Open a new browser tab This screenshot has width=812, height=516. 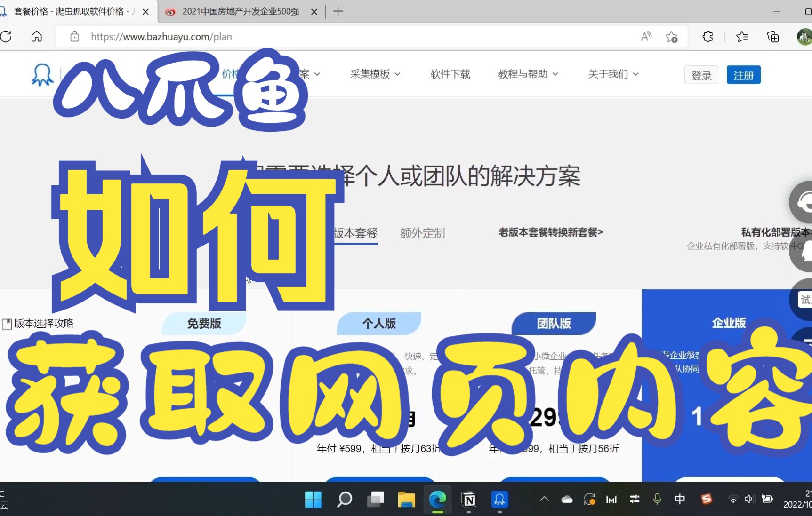(338, 11)
